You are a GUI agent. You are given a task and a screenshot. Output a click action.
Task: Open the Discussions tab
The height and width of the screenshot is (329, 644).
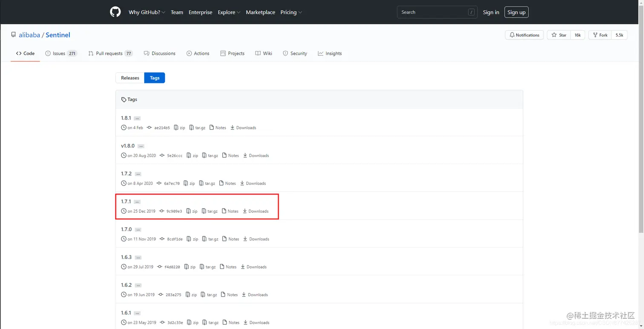(160, 53)
